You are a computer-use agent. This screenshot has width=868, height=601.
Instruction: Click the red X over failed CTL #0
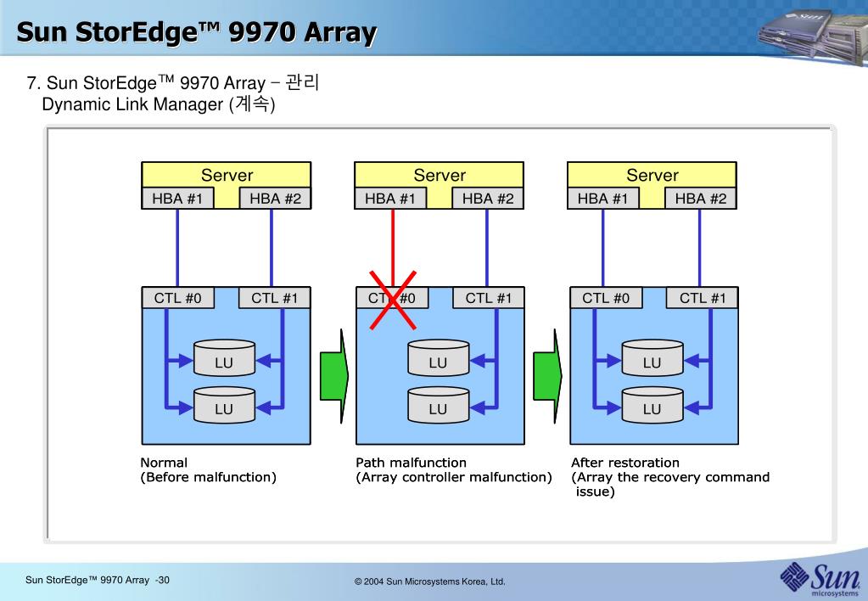(x=393, y=300)
